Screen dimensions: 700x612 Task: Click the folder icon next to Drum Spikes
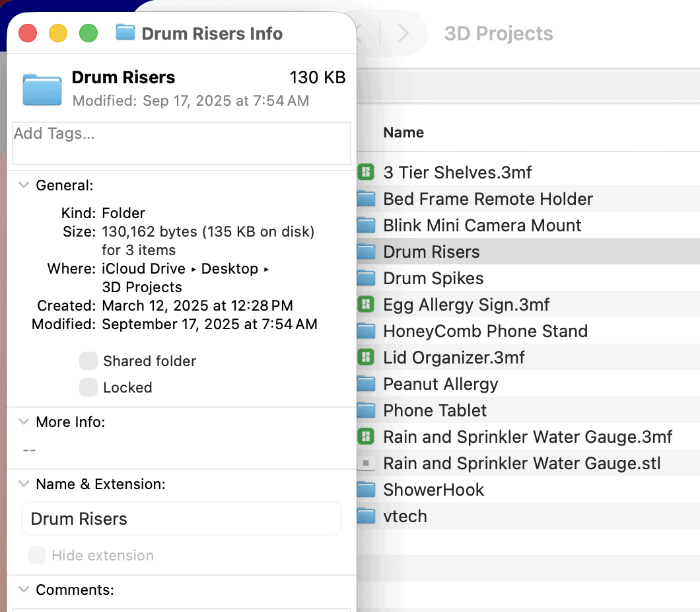pyautogui.click(x=366, y=278)
